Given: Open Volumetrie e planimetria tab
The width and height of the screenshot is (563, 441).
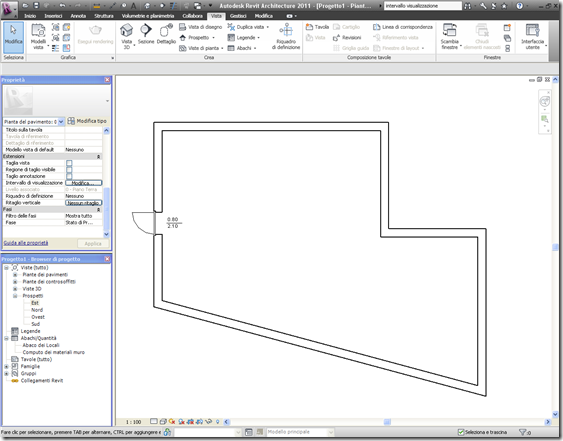Looking at the screenshot, I should point(148,16).
